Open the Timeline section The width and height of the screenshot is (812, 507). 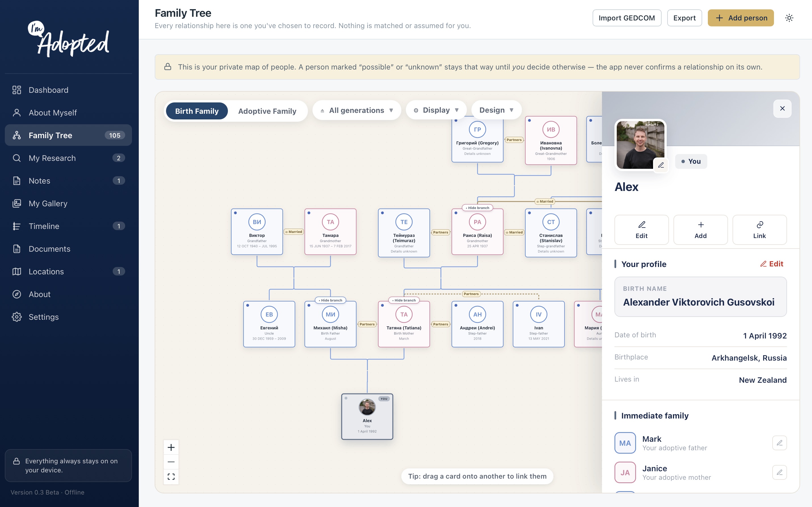point(68,226)
